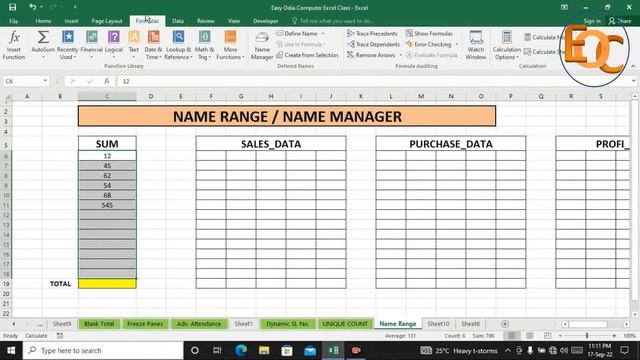
Task: Open Lookup & Reference functions icon
Action: tap(178, 37)
